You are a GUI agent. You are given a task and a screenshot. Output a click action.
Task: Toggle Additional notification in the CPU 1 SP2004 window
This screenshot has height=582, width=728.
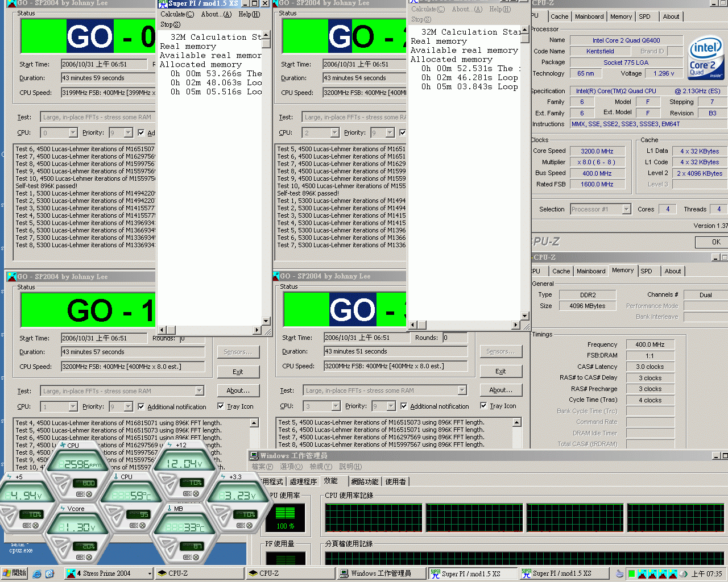pos(142,406)
